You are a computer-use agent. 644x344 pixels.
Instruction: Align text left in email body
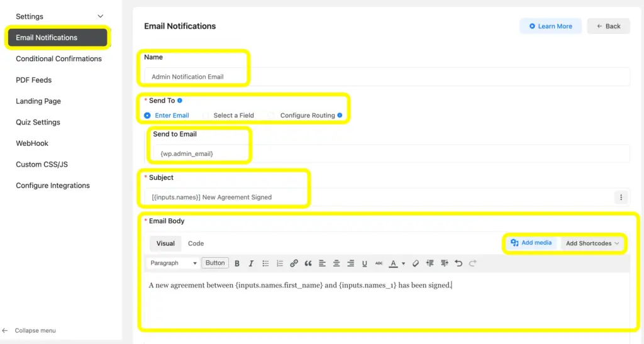click(322, 263)
